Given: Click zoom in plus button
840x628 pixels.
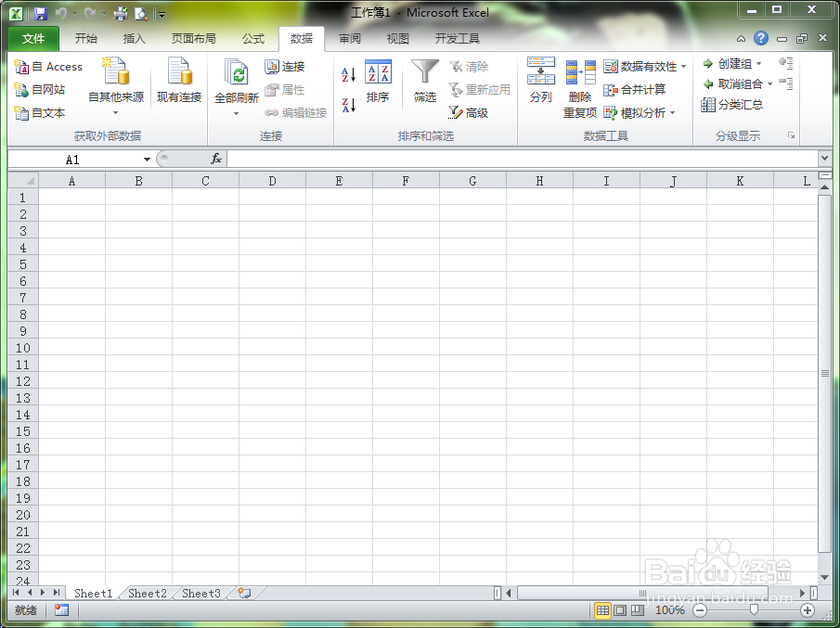Looking at the screenshot, I should click(x=808, y=610).
